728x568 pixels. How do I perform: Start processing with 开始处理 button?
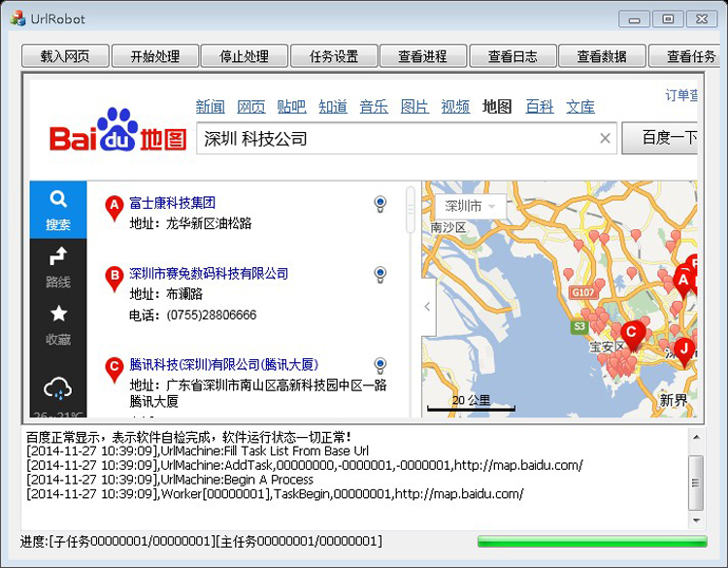coord(155,56)
